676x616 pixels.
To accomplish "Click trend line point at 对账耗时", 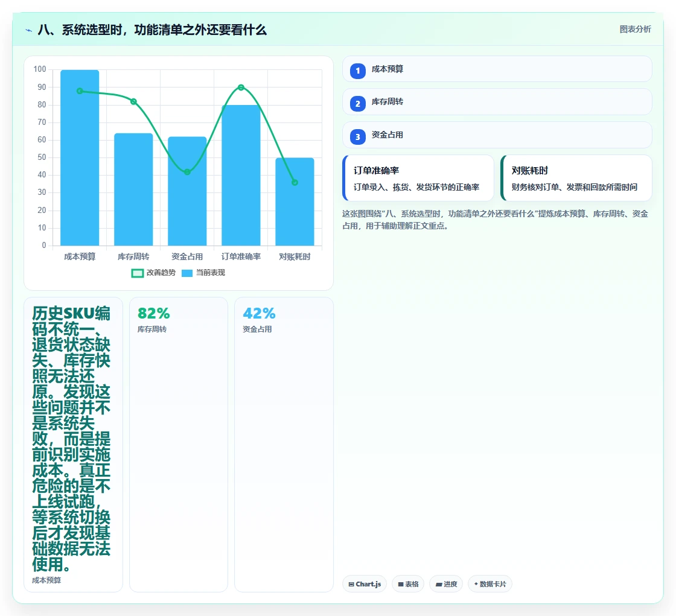I will (295, 182).
